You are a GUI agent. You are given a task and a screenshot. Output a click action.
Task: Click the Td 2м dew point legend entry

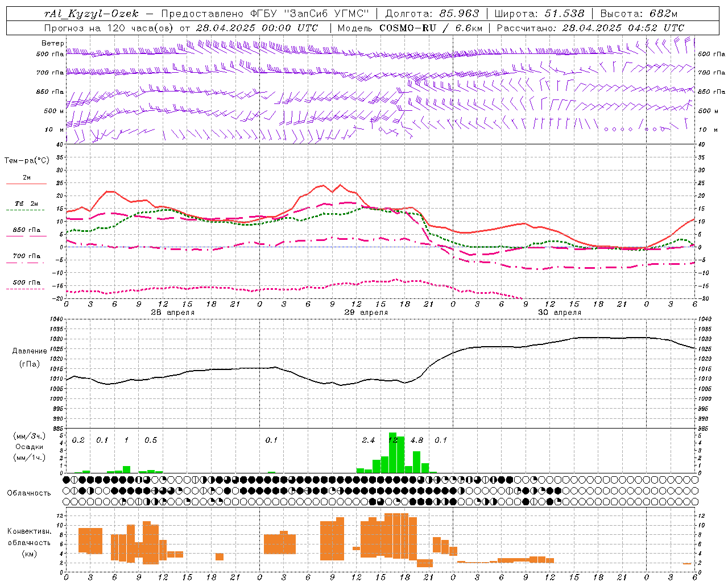point(27,206)
